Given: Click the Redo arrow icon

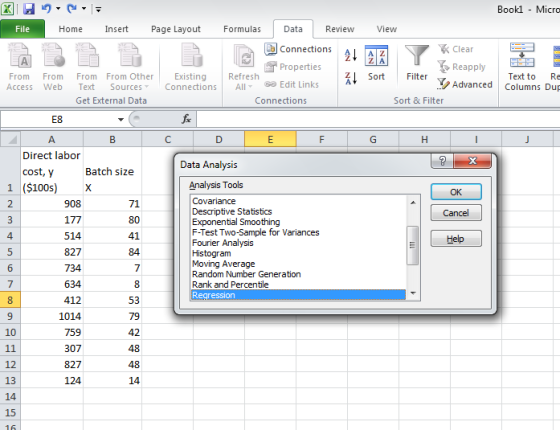Looking at the screenshot, I should tap(72, 9).
